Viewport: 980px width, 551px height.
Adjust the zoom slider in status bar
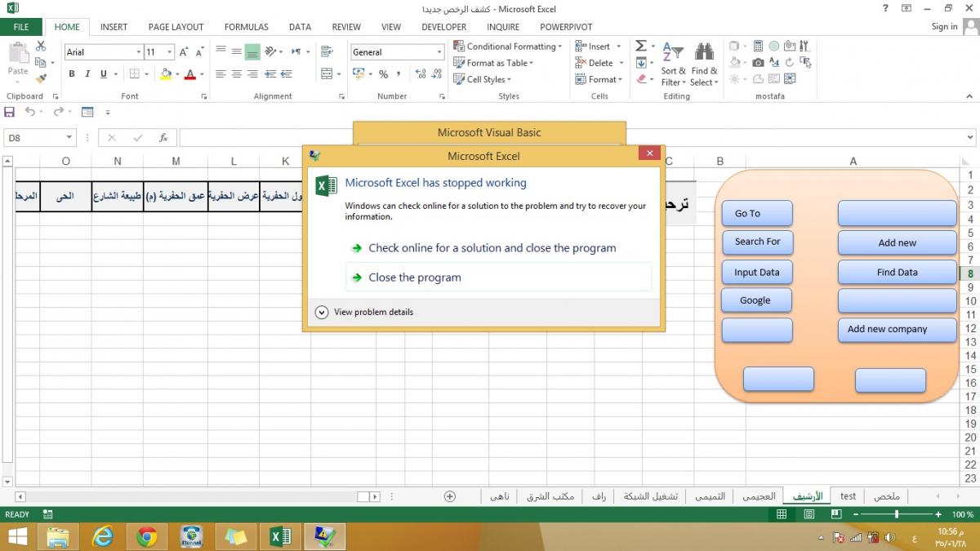pyautogui.click(x=897, y=514)
